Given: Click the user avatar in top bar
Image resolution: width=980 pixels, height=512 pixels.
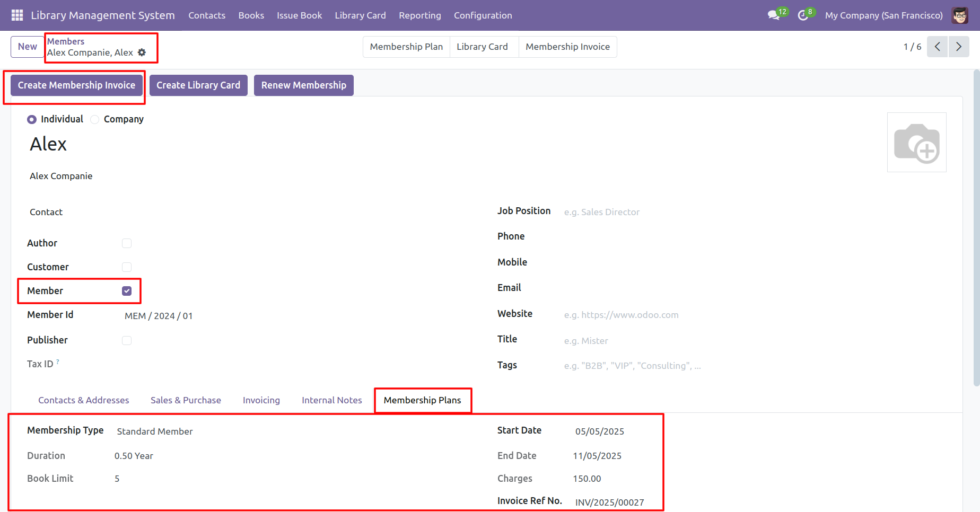Looking at the screenshot, I should point(960,15).
